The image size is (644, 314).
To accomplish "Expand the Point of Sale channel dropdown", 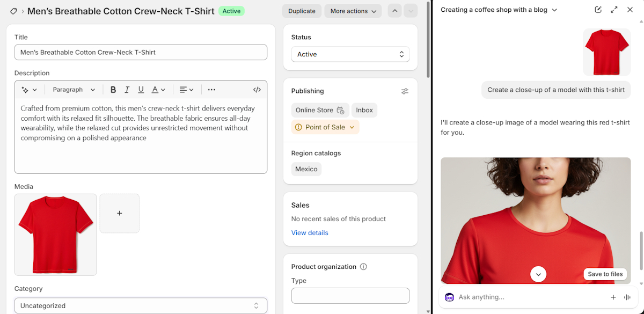I will point(325,127).
